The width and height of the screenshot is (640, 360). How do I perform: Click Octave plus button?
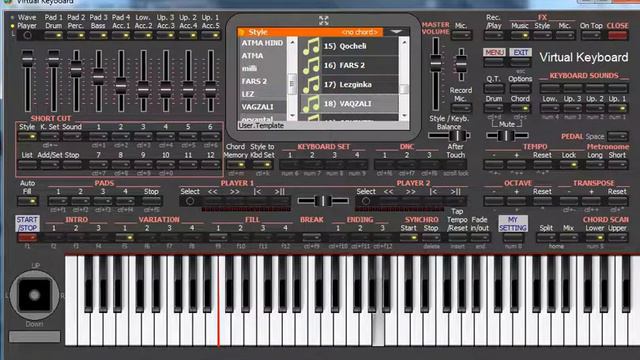click(516, 201)
